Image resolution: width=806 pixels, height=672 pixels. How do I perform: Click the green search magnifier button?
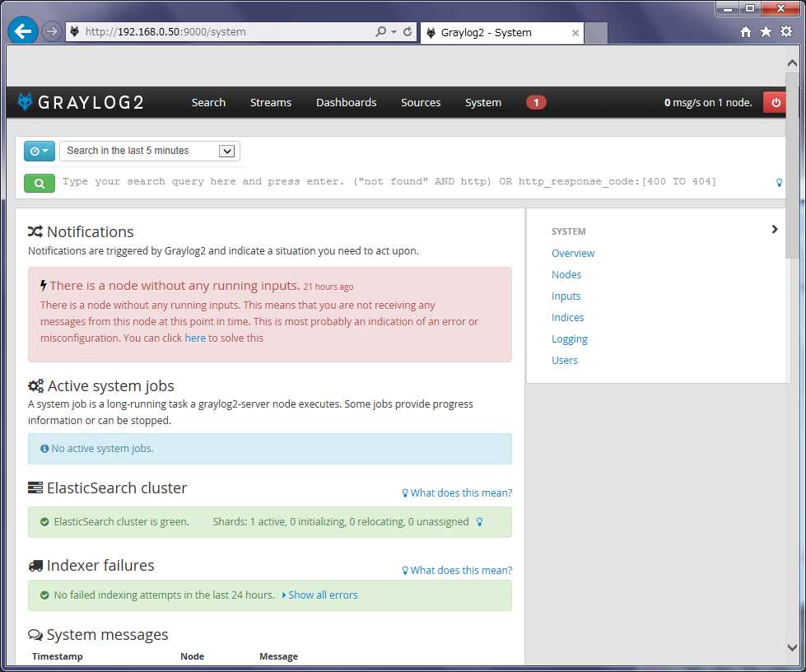coord(40,183)
